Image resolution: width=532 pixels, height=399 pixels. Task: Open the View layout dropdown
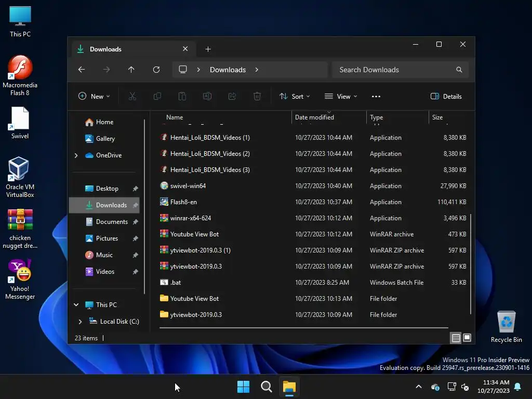pos(341,96)
